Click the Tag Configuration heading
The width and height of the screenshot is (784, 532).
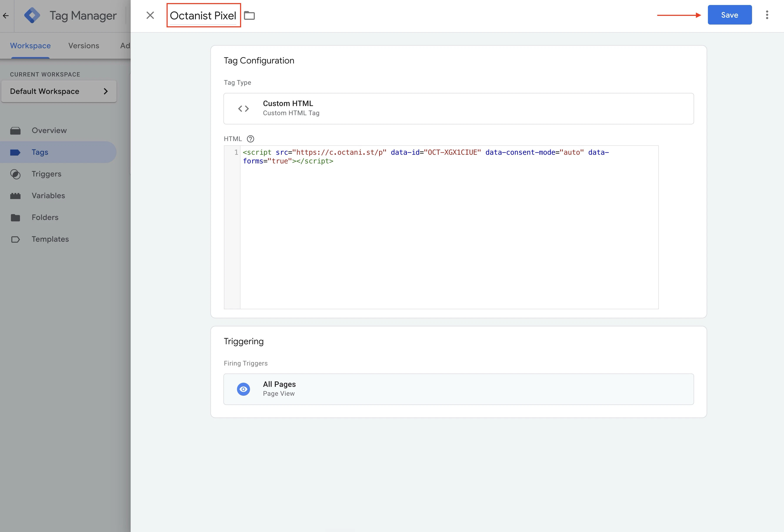click(x=259, y=61)
